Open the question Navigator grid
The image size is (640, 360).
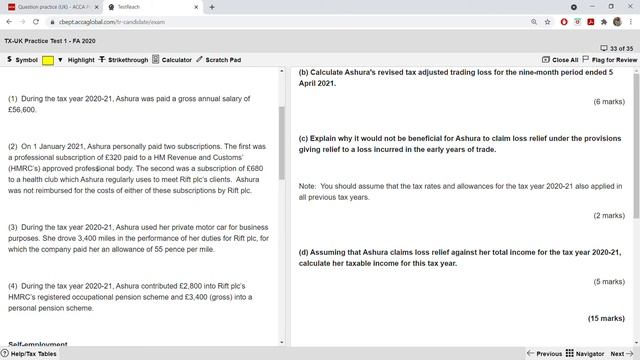[x=585, y=353]
